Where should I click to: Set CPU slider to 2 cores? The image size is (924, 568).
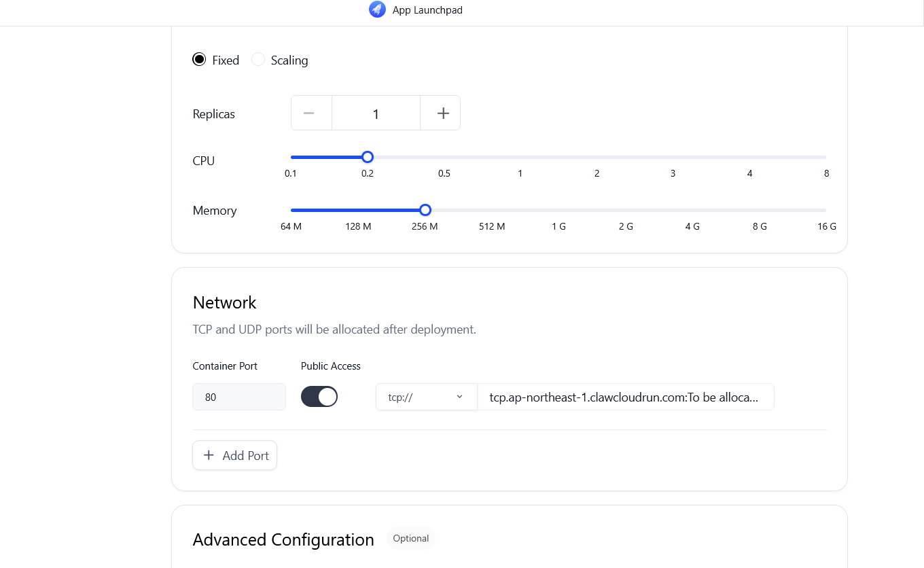(x=597, y=157)
